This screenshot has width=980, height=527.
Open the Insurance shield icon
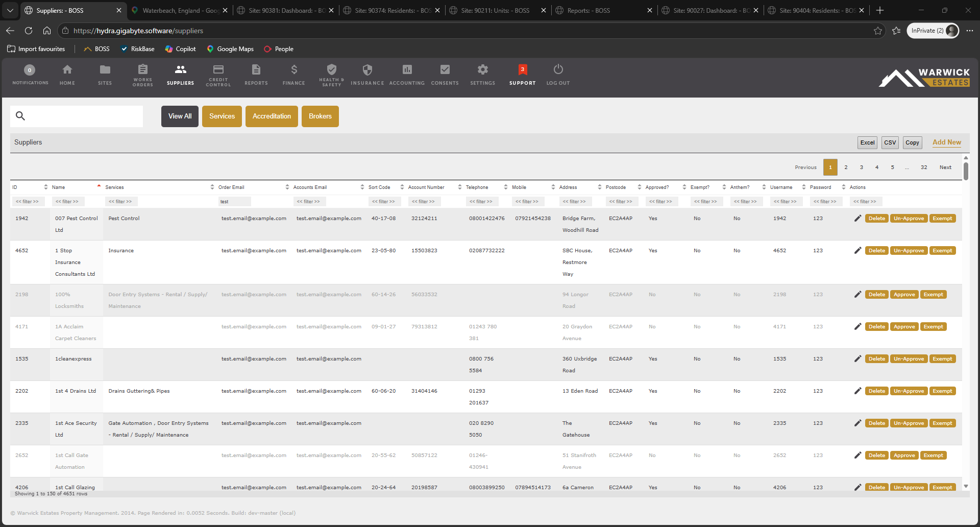tap(367, 69)
